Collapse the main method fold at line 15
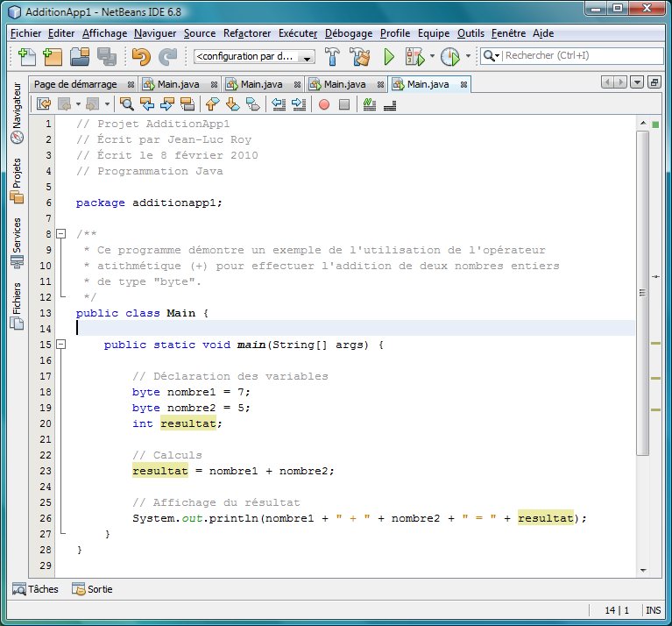672x626 pixels. (61, 345)
